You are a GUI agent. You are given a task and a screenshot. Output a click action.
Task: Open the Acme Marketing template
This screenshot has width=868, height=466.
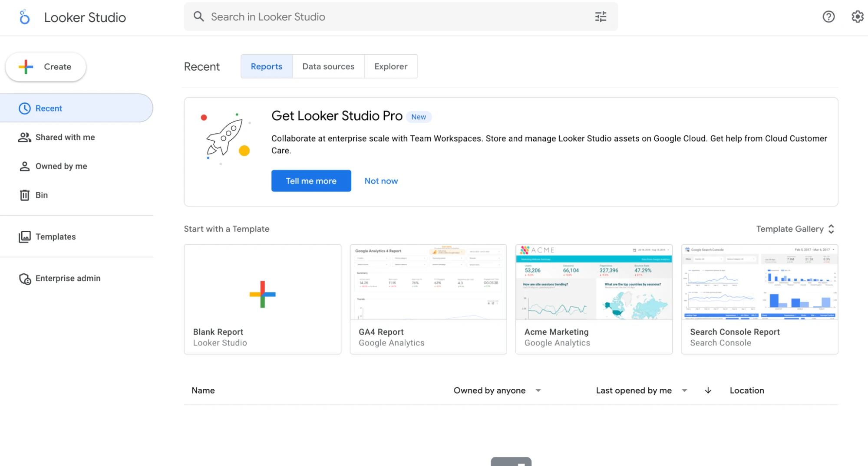coord(594,299)
